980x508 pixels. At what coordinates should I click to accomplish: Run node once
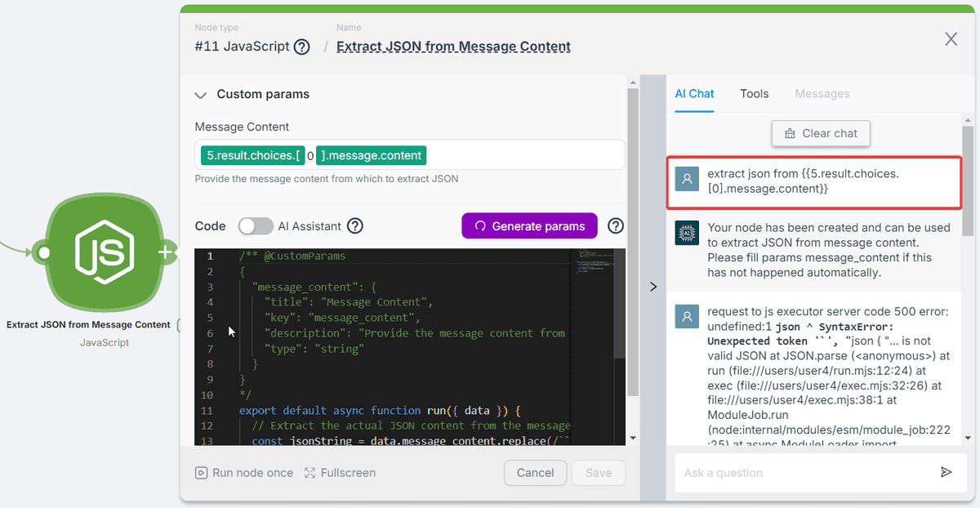pos(244,473)
